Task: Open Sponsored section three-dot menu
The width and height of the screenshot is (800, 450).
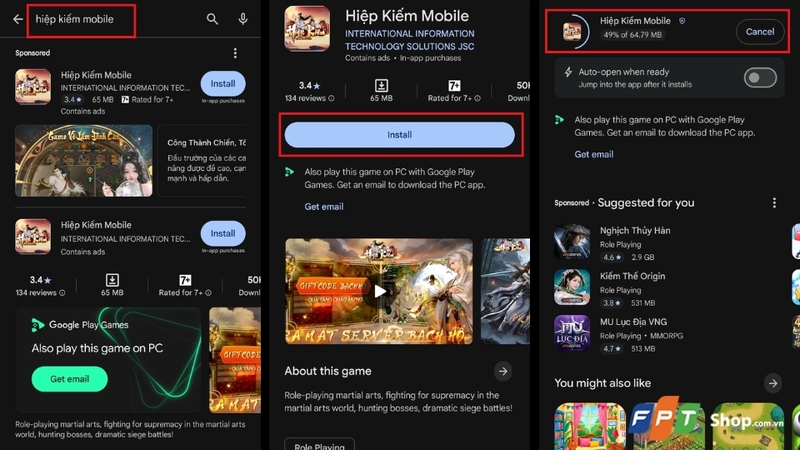Action: [235, 53]
